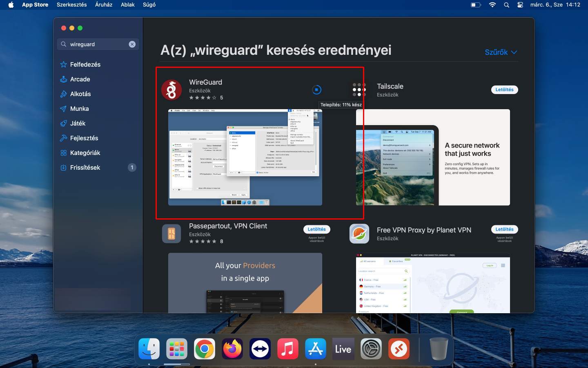Open WireGuard app title
The width and height of the screenshot is (588, 368).
point(205,82)
